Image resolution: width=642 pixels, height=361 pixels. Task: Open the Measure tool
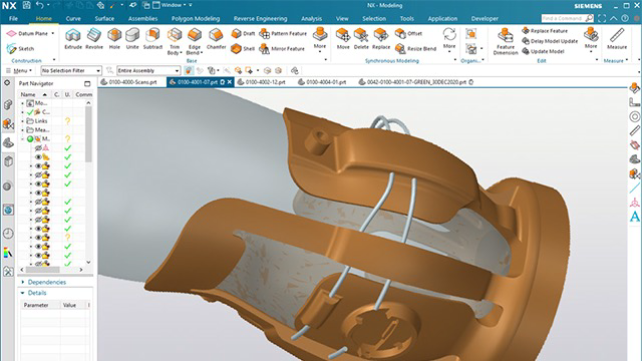617,39
